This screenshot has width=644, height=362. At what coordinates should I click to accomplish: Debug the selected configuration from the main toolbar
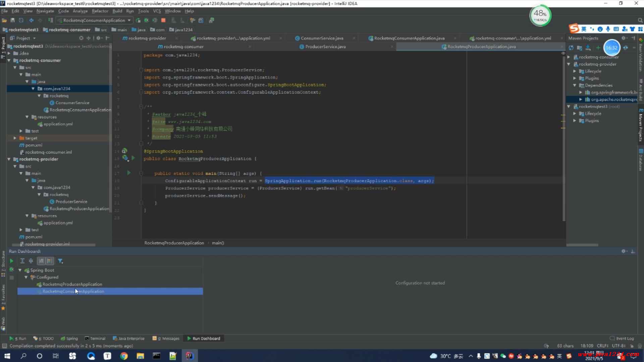[147, 20]
